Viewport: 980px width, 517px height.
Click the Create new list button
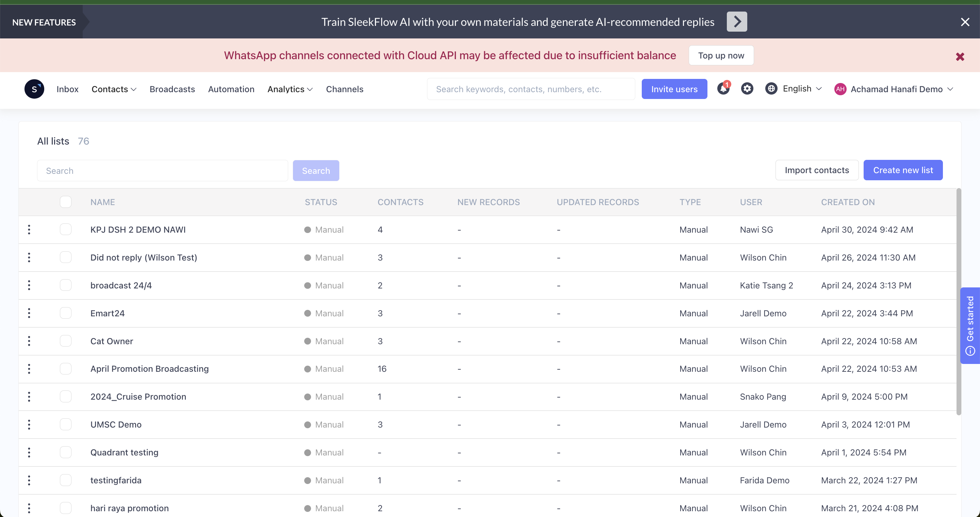coord(903,170)
